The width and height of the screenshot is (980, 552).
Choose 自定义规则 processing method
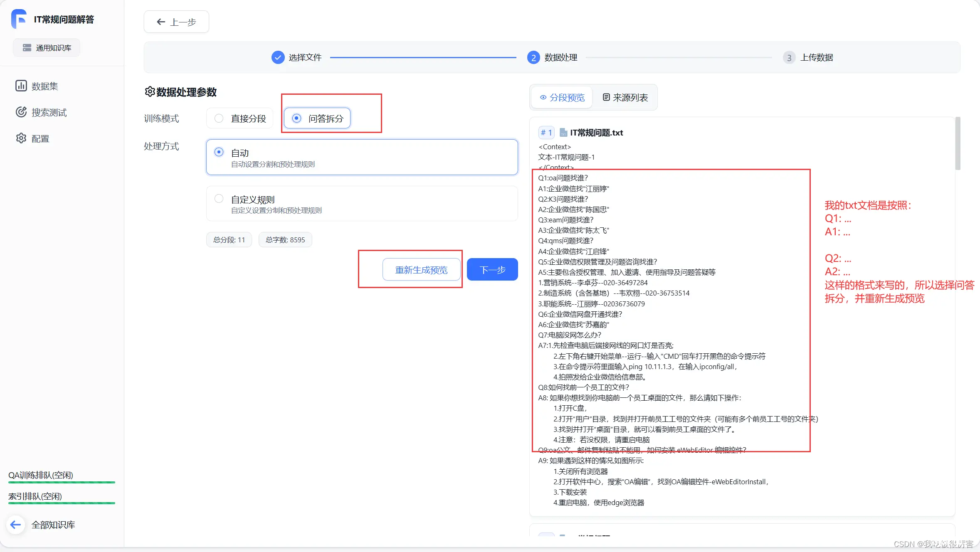[x=362, y=204]
